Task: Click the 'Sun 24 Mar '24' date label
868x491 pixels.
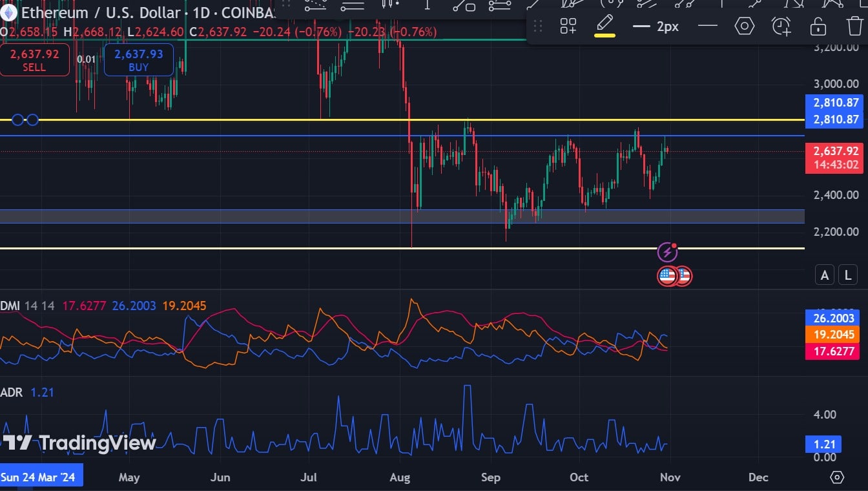Action: tap(41, 477)
